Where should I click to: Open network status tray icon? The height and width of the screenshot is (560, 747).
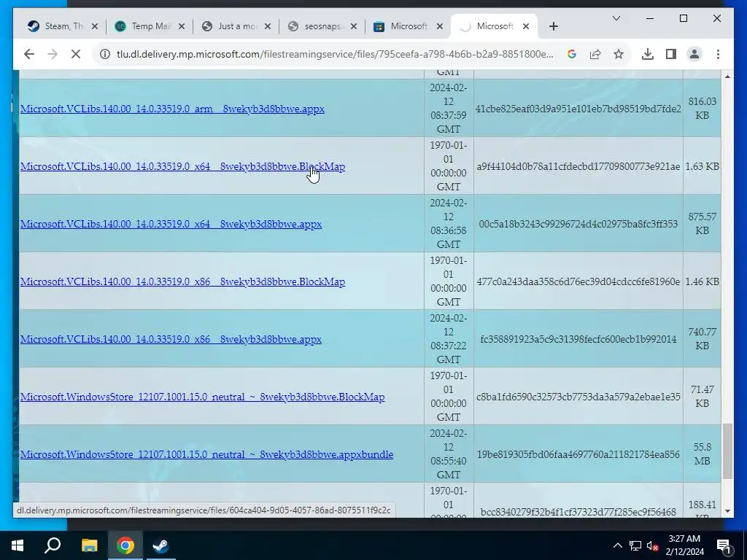[x=635, y=545]
